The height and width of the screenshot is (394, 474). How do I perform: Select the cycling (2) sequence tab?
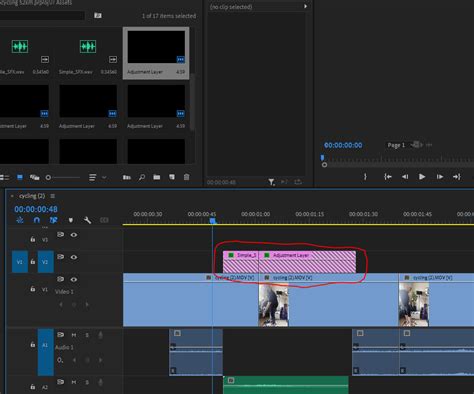click(32, 196)
